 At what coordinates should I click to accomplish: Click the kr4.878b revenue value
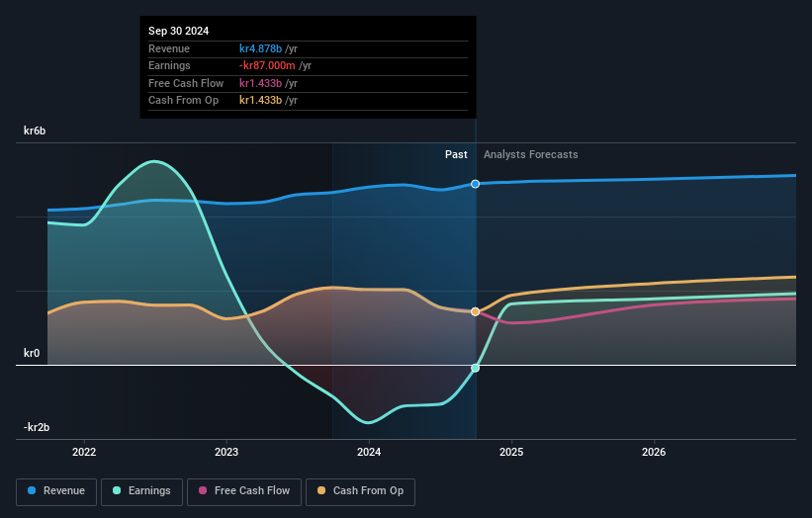coord(260,48)
